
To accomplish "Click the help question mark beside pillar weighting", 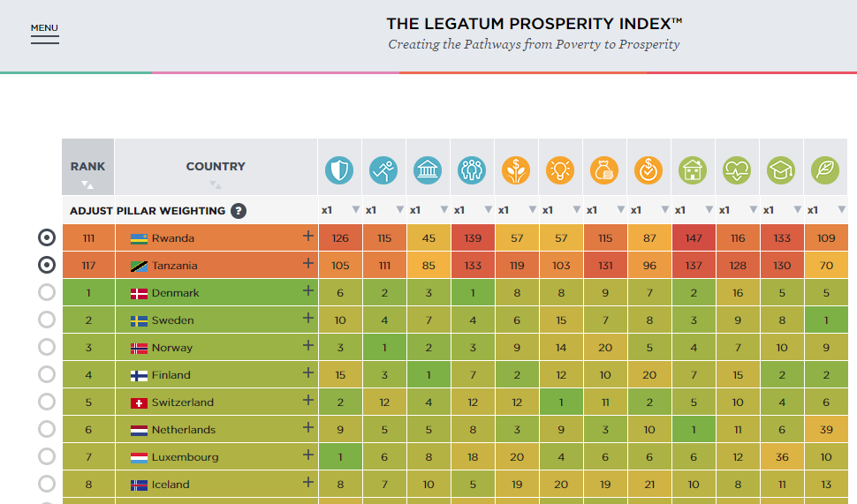I will (239, 211).
